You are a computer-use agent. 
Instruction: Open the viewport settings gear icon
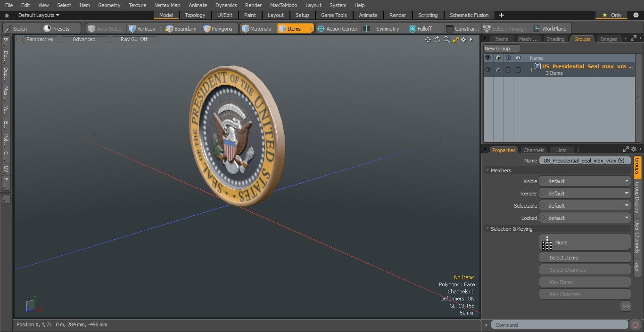[x=464, y=40]
